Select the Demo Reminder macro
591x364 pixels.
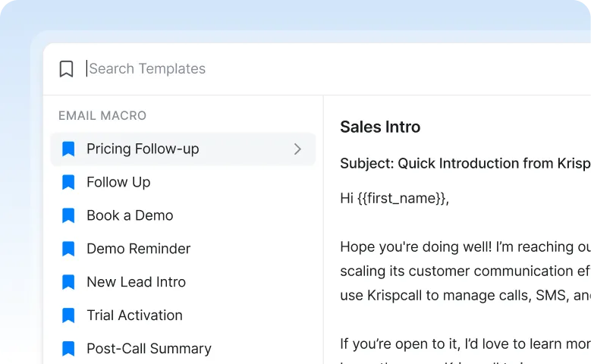coord(138,249)
